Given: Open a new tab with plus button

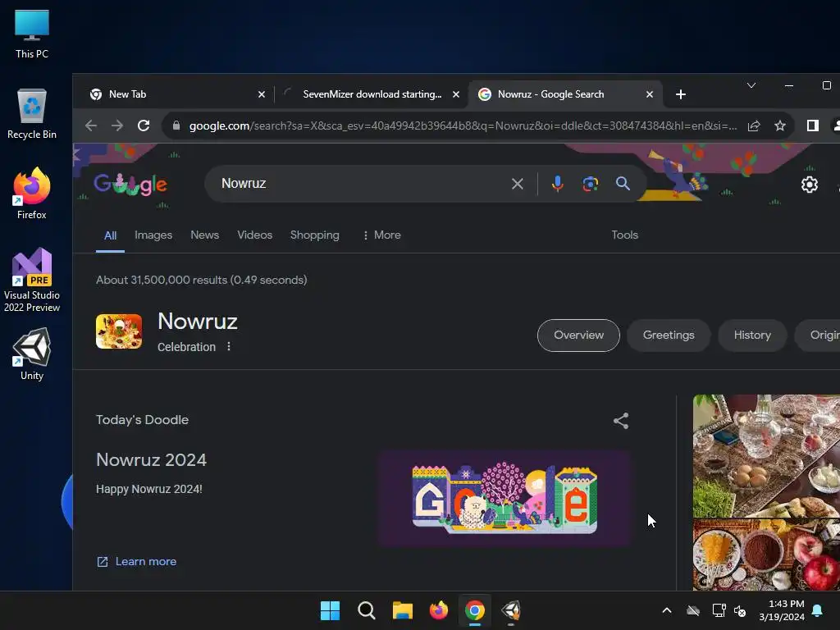Looking at the screenshot, I should [680, 95].
